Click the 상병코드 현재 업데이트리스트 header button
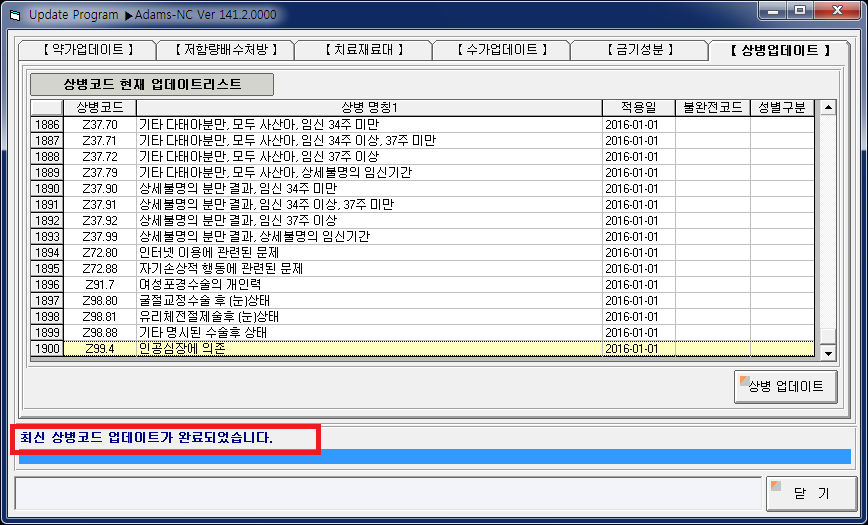868x525 pixels. pyautogui.click(x=152, y=84)
